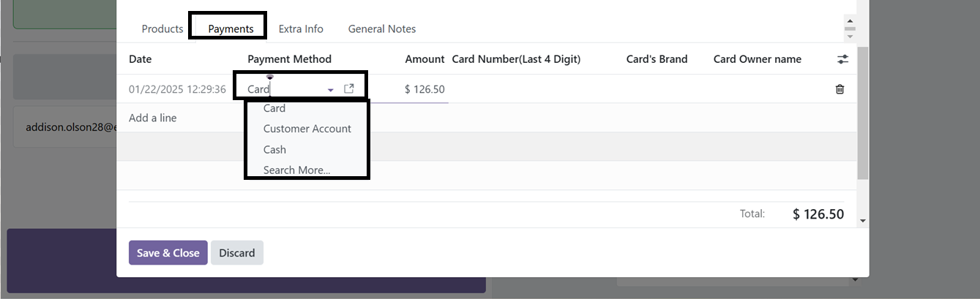Select Cash as payment method
Screen dimensions: 980x299
[x=274, y=149]
